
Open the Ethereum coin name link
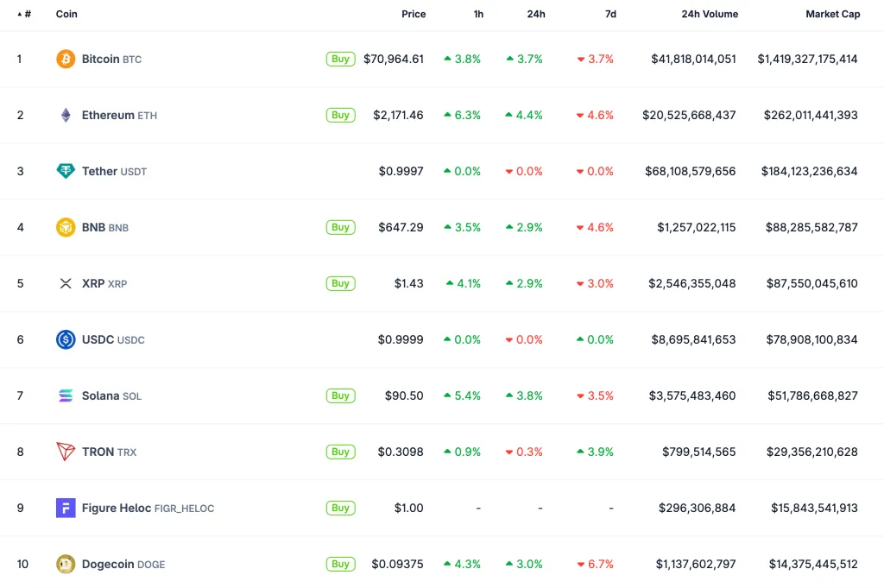pyautogui.click(x=108, y=115)
